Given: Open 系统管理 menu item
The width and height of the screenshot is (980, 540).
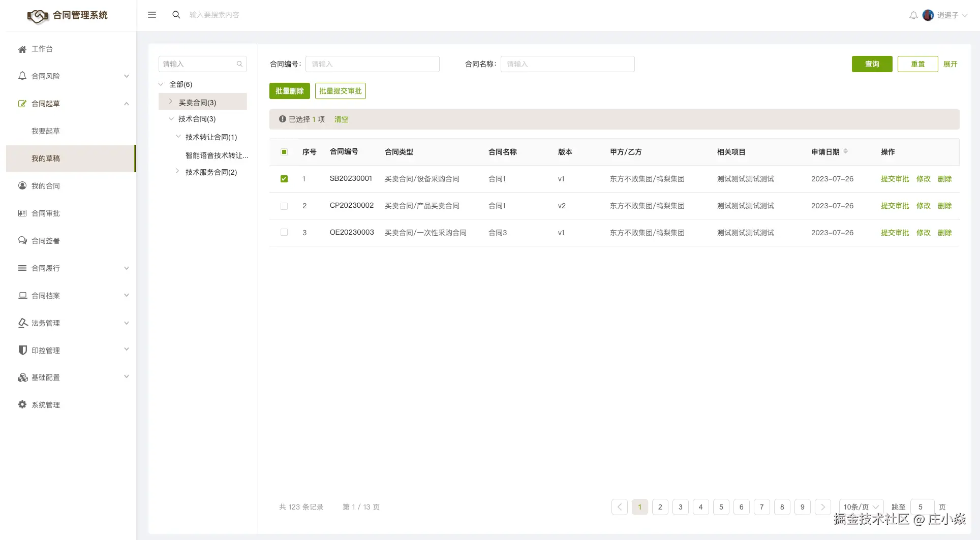Looking at the screenshot, I should (x=46, y=405).
